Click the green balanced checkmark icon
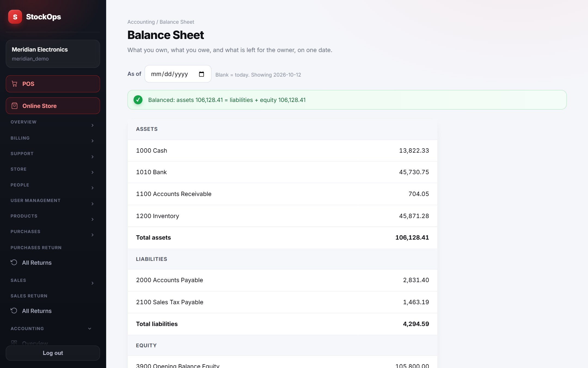Screen dimensions: 588x368 [138, 100]
